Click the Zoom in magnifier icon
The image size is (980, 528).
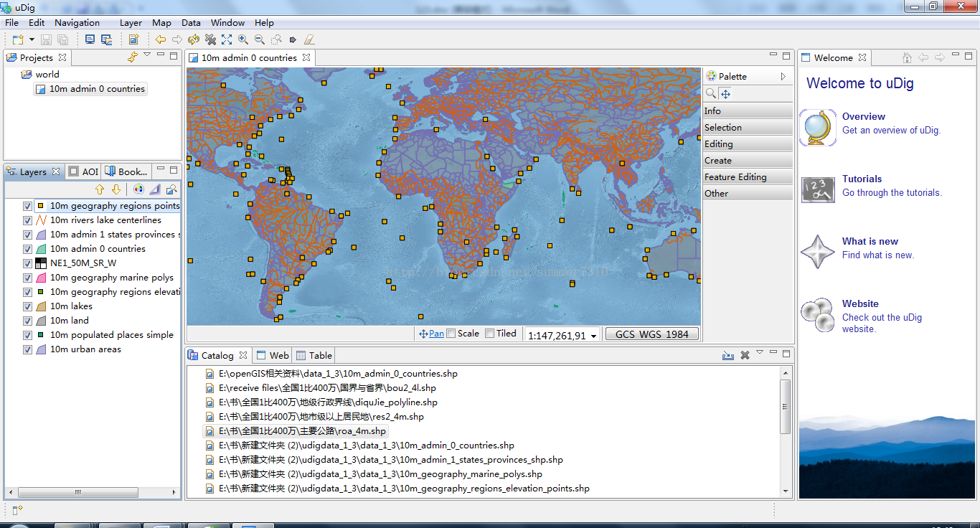243,39
